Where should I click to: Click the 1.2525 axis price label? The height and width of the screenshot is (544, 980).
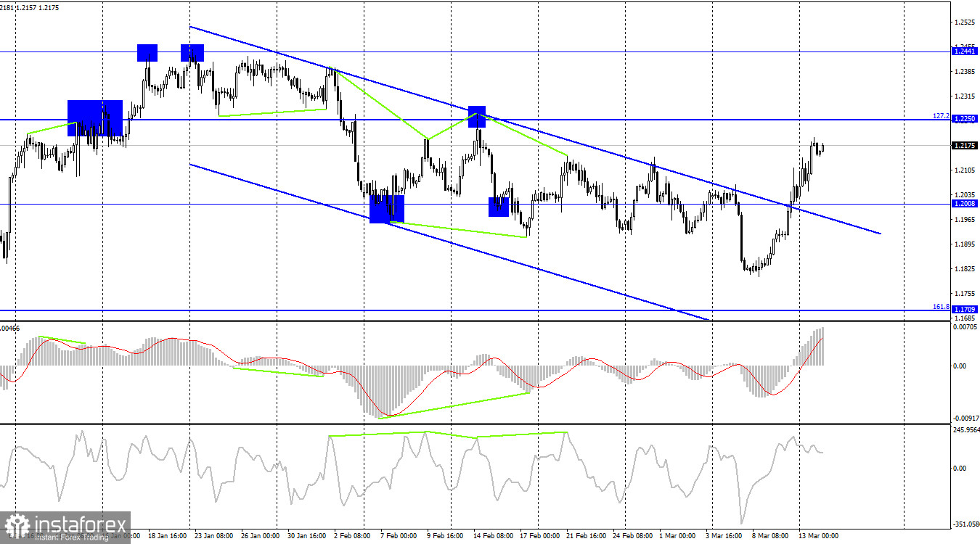pyautogui.click(x=965, y=22)
